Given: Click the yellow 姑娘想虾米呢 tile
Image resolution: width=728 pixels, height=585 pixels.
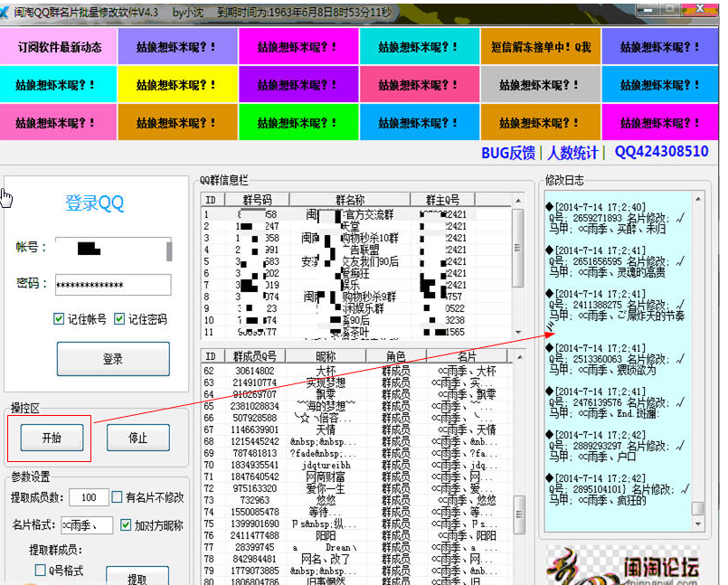Looking at the screenshot, I should point(177,84).
